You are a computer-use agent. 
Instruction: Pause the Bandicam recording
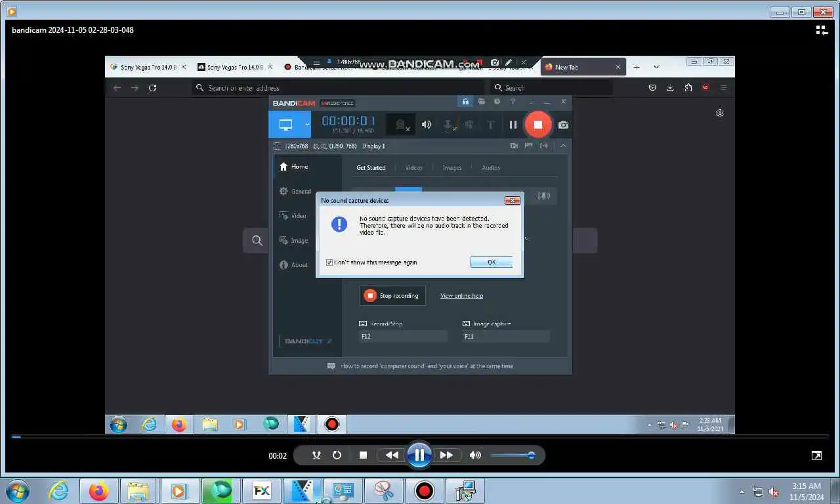pyautogui.click(x=513, y=125)
